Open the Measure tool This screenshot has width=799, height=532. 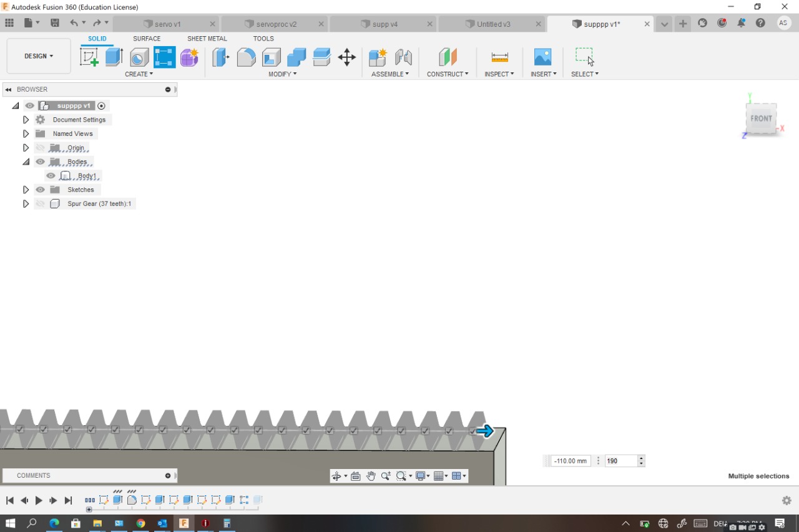499,57
